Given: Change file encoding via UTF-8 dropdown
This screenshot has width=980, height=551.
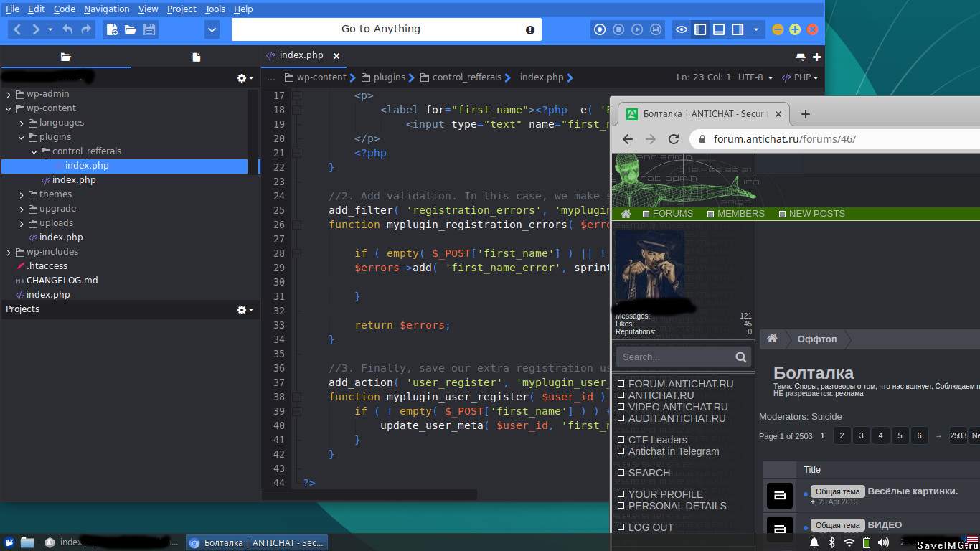Looking at the screenshot, I should (x=755, y=77).
